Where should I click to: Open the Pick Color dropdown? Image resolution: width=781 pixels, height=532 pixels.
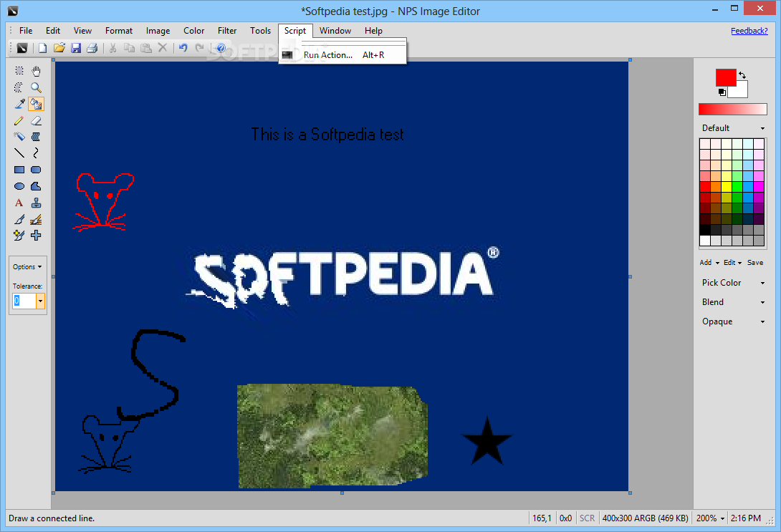[733, 283]
